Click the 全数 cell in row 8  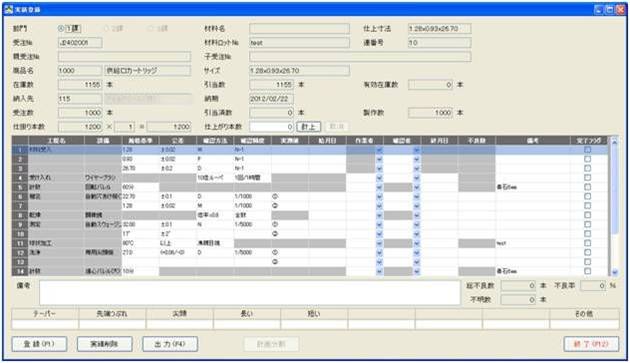252,215
